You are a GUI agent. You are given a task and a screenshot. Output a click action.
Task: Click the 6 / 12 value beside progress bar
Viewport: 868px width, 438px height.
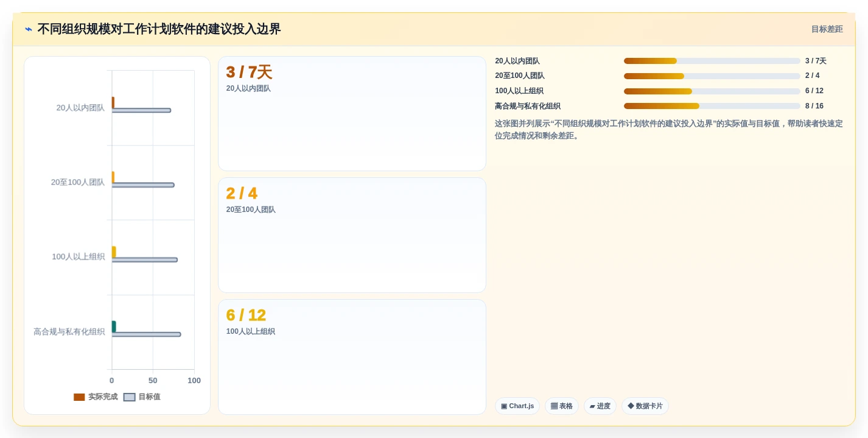[814, 91]
